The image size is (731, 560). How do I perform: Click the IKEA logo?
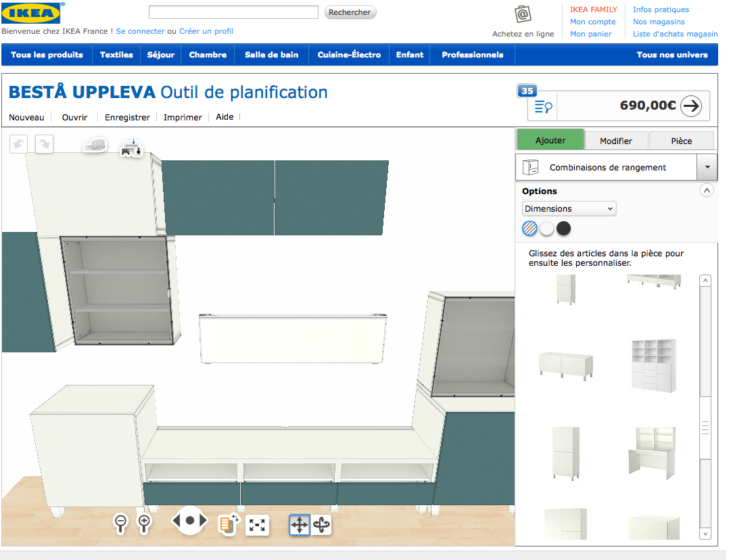point(32,13)
